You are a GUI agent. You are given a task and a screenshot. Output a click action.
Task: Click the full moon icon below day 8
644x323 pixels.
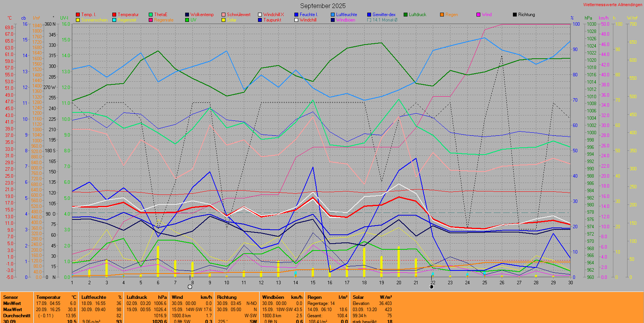(190, 287)
